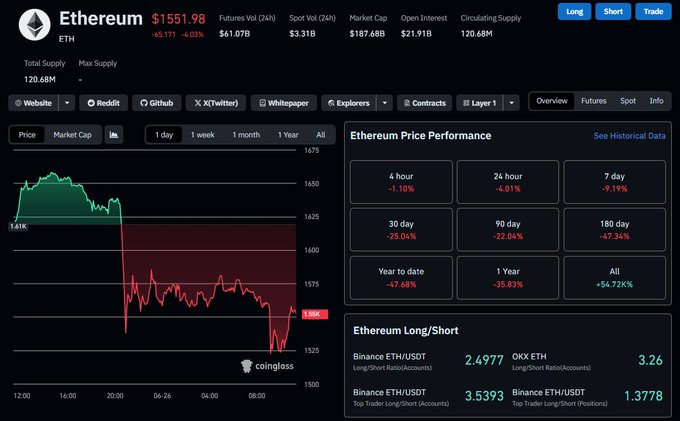The image size is (680, 421).
Task: Click the 2.4977 long/short ratio value
Action: pos(484,360)
